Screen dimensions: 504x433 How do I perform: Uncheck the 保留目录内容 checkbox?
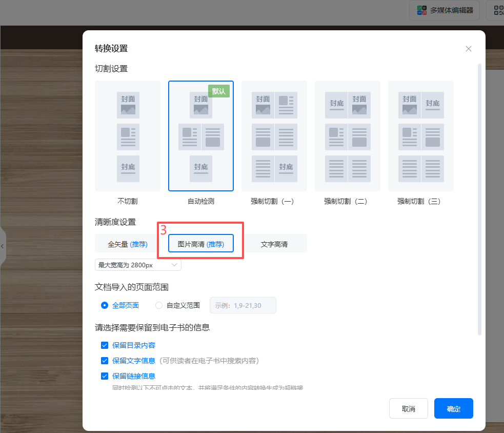pyautogui.click(x=105, y=345)
